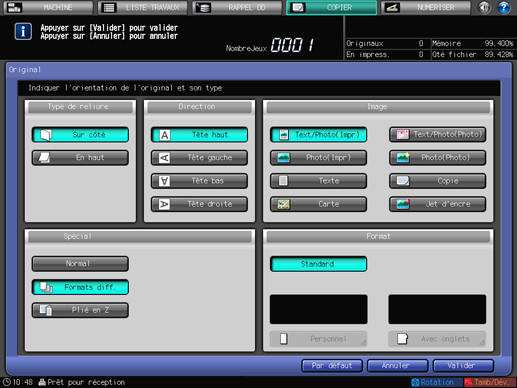This screenshot has width=517, height=388.
Task: Choose Tête droite direction
Action: (199, 204)
